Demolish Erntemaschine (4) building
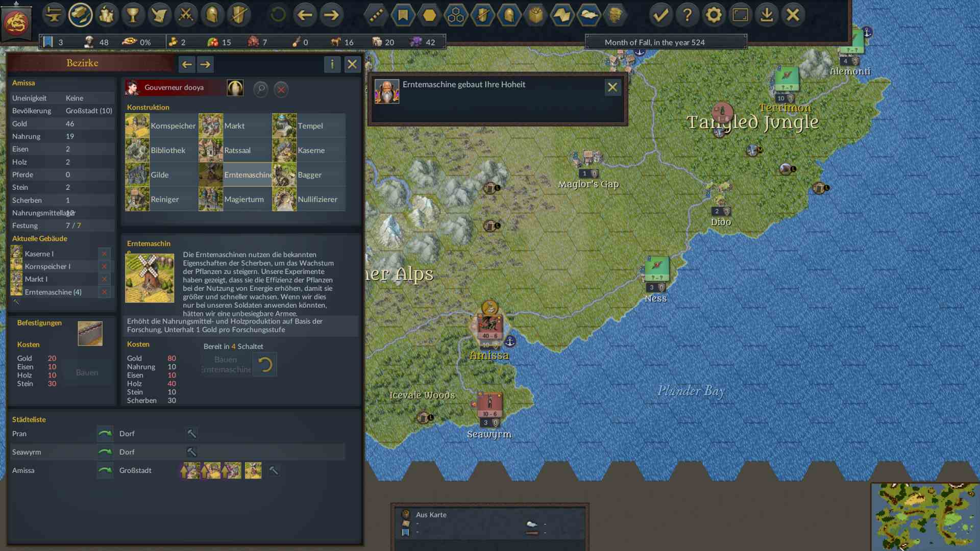Viewport: 980px width, 551px height. [x=104, y=292]
